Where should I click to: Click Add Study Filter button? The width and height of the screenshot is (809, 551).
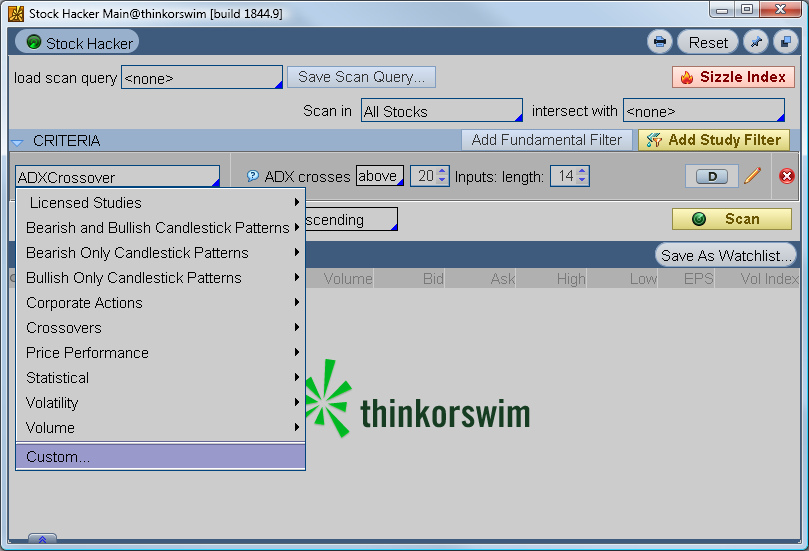click(714, 140)
